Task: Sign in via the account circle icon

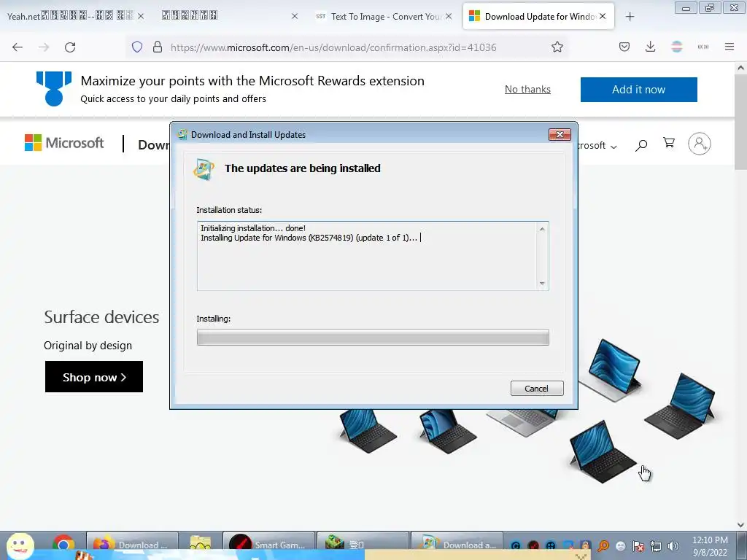Action: click(700, 144)
